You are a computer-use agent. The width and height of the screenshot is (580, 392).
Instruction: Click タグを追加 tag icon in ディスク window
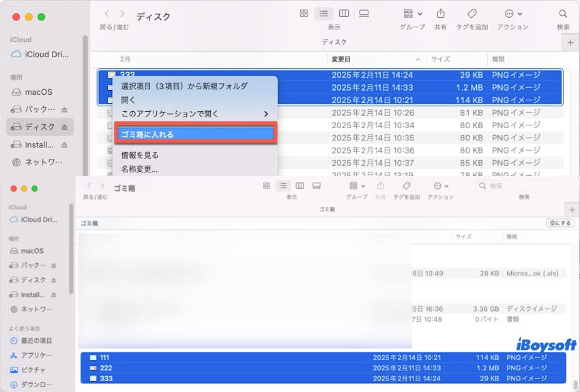click(472, 14)
